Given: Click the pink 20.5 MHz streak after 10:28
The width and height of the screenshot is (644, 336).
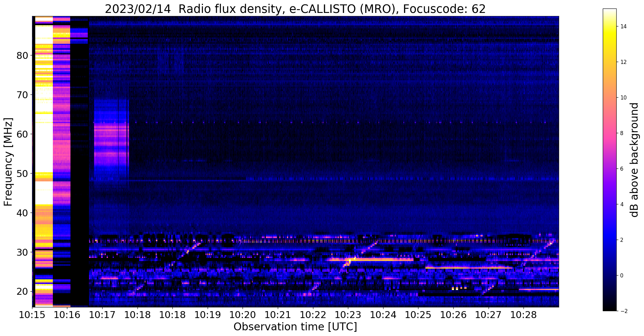Looking at the screenshot, I should [539, 289].
